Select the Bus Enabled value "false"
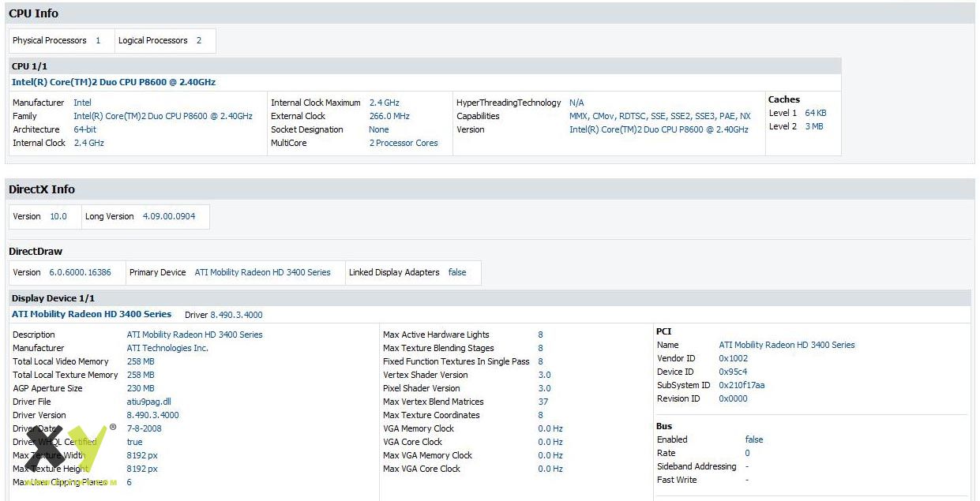The image size is (980, 501). click(x=754, y=439)
